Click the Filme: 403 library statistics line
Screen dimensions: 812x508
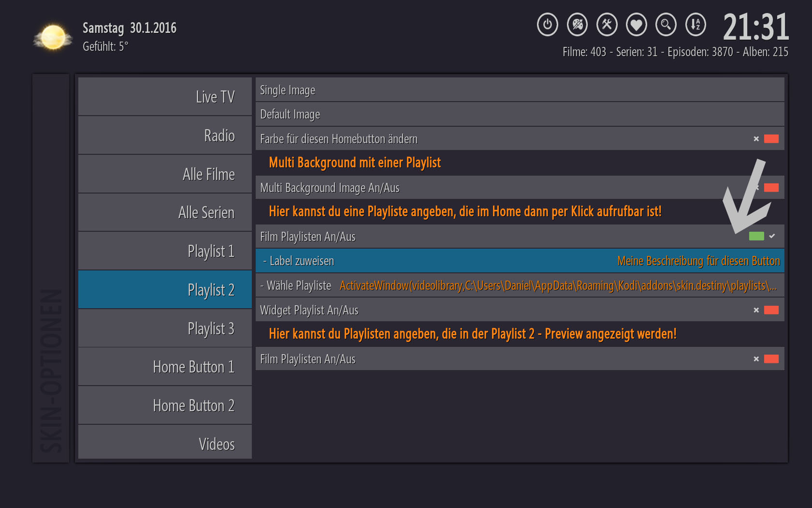(x=675, y=52)
